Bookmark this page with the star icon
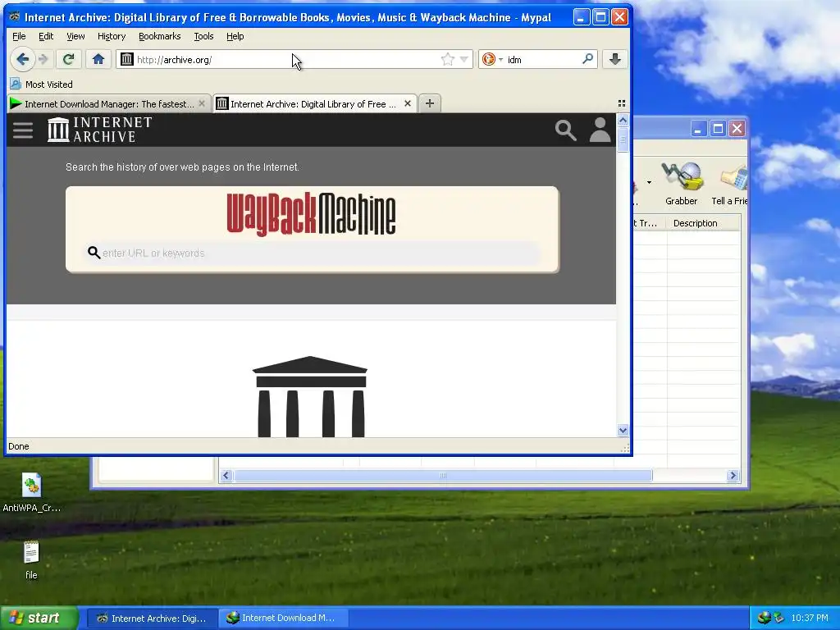The height and width of the screenshot is (630, 840). tap(447, 59)
